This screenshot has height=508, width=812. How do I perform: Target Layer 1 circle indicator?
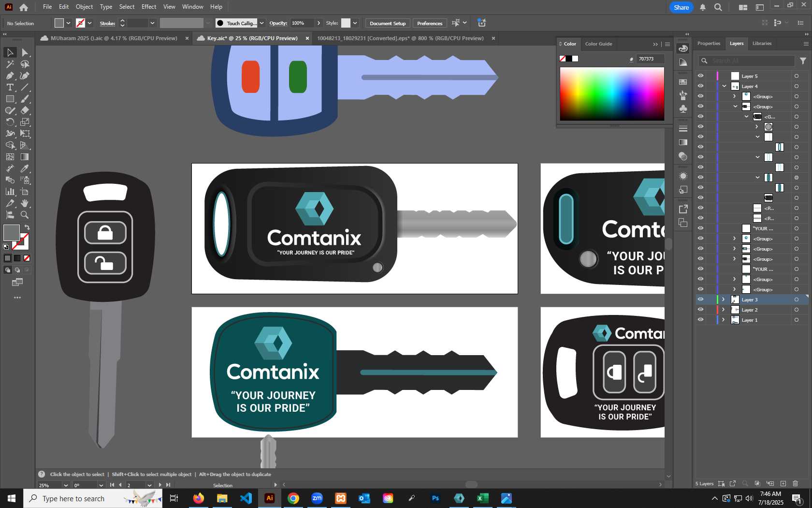(796, 320)
